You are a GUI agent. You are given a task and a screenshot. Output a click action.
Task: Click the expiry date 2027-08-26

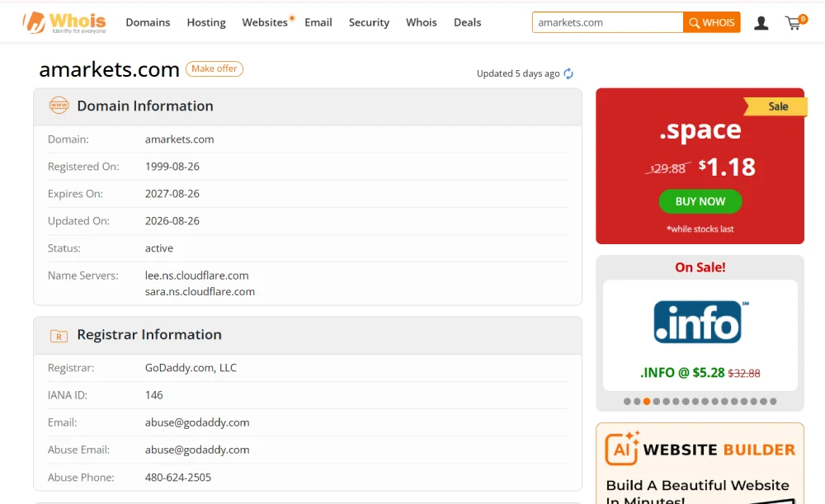pos(172,194)
